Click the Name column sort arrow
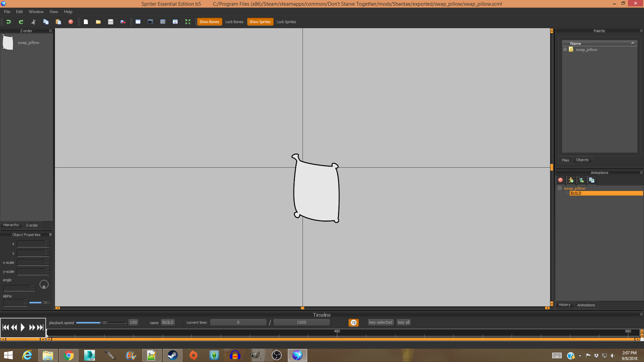Screen dimensions: 644x362 pyautogui.click(x=633, y=43)
